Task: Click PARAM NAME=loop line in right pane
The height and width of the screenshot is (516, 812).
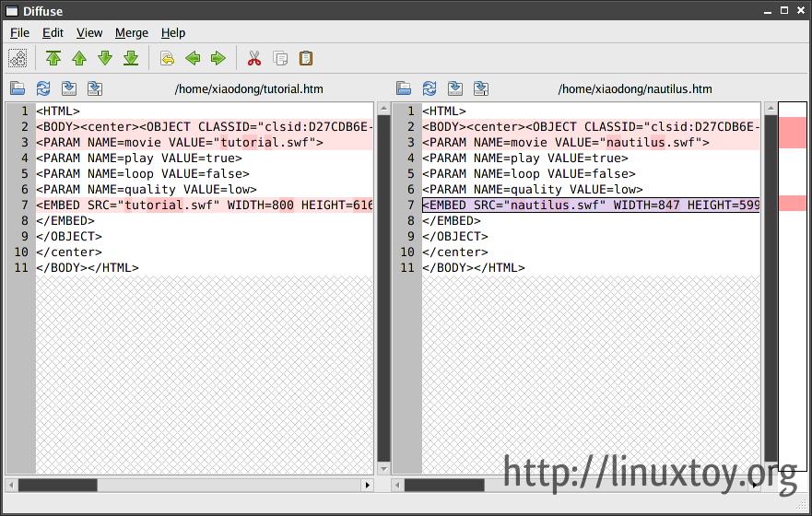Action: (x=591, y=173)
